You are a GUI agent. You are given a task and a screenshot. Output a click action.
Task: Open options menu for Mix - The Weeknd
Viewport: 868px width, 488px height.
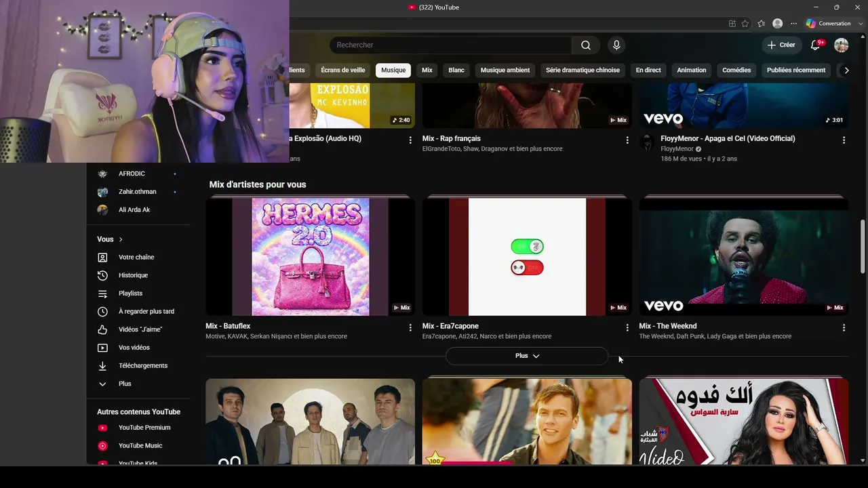click(844, 327)
